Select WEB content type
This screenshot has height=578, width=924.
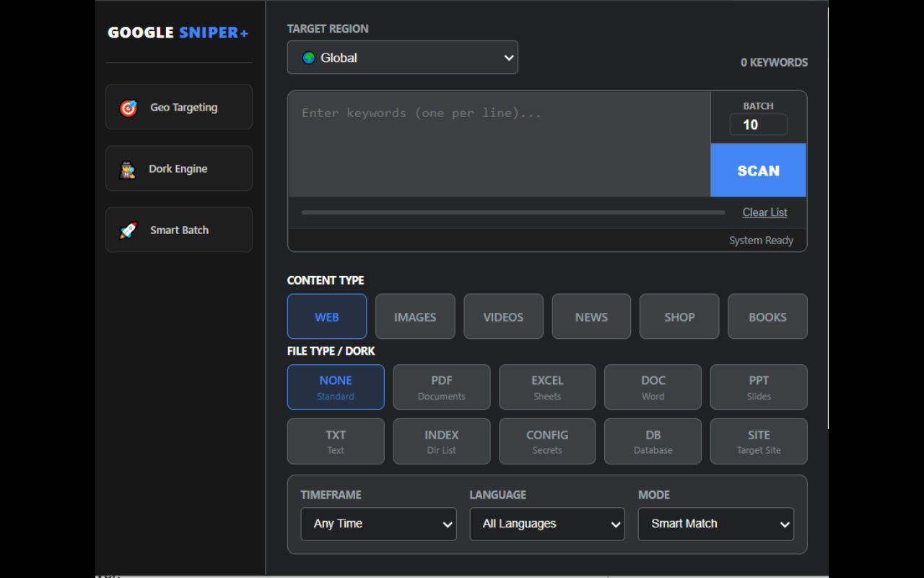[327, 316]
